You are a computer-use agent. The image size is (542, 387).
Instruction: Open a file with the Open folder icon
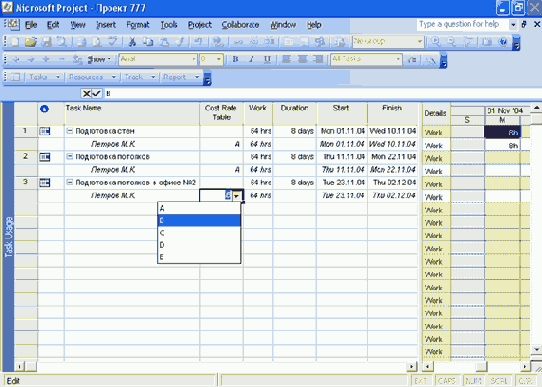pyautogui.click(x=30, y=42)
